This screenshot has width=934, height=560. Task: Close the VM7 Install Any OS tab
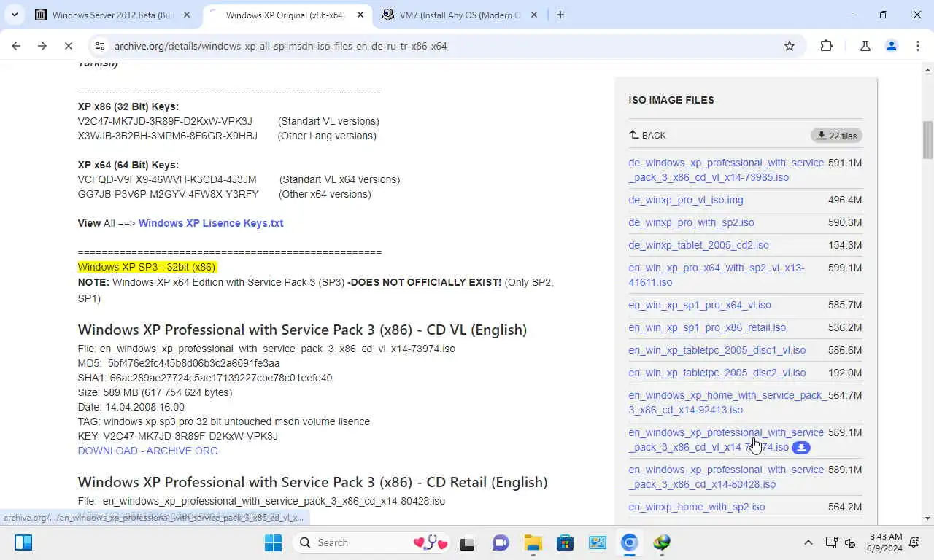click(533, 15)
